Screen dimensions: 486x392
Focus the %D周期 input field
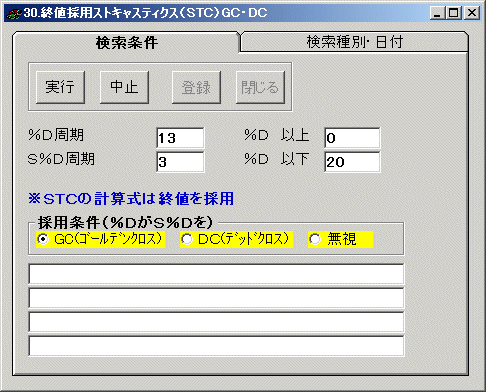point(180,138)
